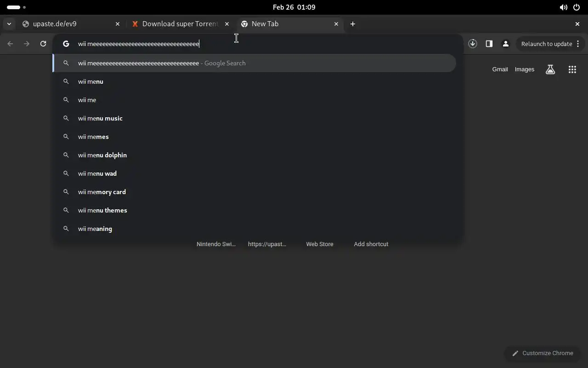Choose 'wii menu themes' suggestion
The image size is (588, 368).
tap(255, 210)
